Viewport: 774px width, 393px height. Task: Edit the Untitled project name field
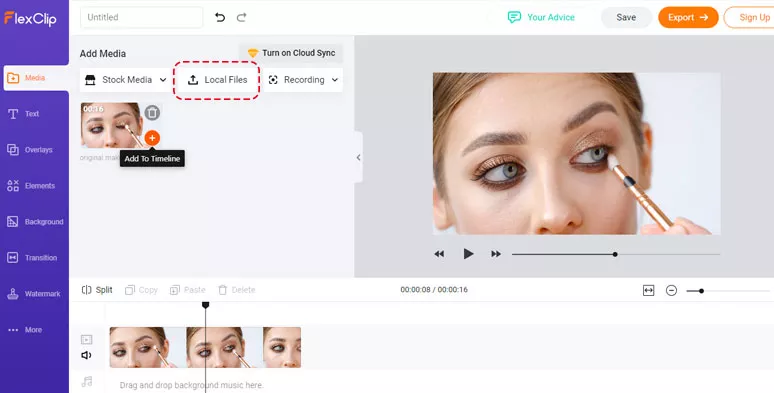(142, 17)
